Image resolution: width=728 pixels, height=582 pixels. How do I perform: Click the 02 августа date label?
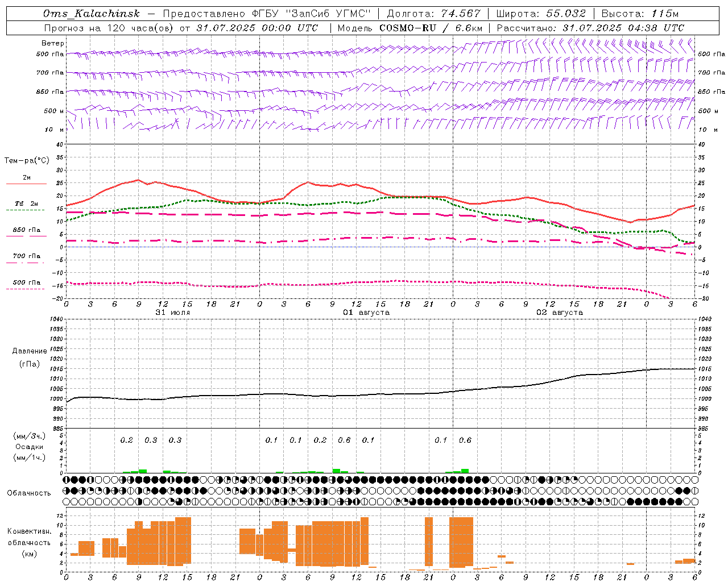[x=560, y=313]
